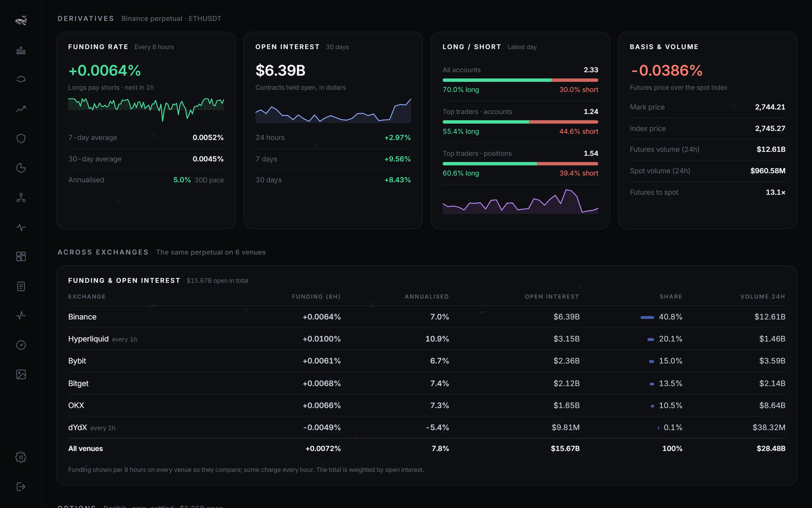Click the Mark price value 2,744.21
812x508 pixels.
(x=770, y=107)
